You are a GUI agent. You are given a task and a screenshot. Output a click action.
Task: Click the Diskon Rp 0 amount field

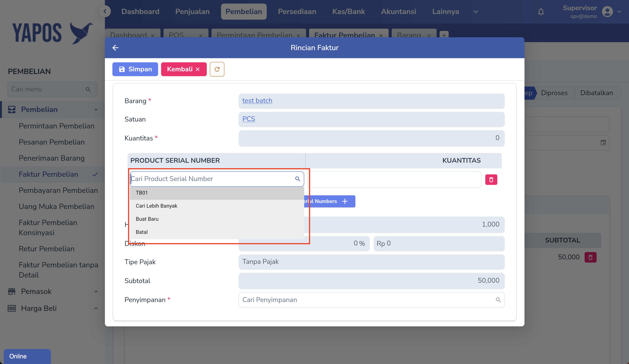point(439,244)
